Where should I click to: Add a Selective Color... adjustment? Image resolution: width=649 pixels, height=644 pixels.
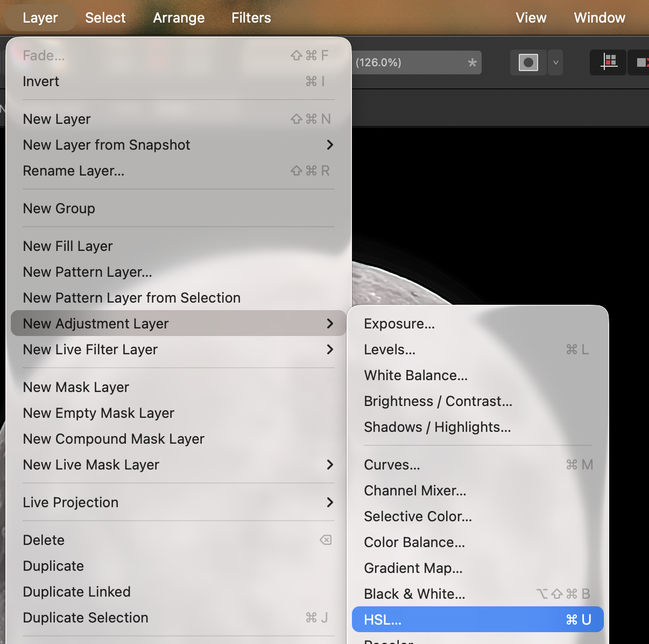coord(478,516)
